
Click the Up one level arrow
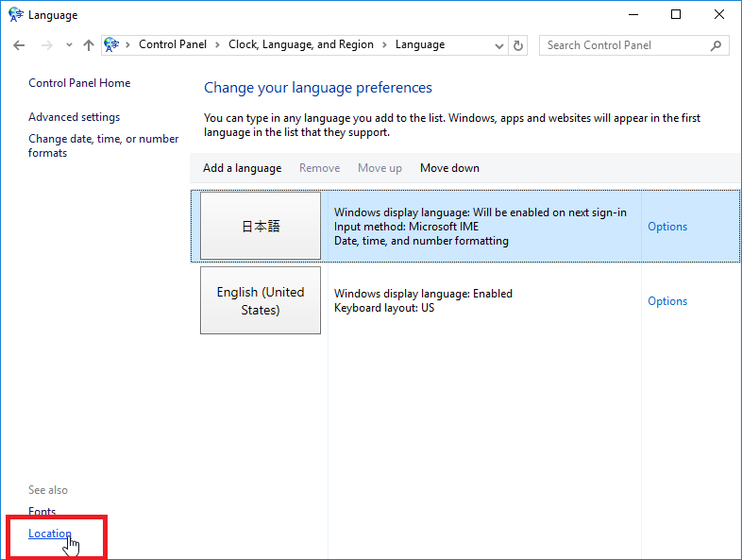pos(89,45)
